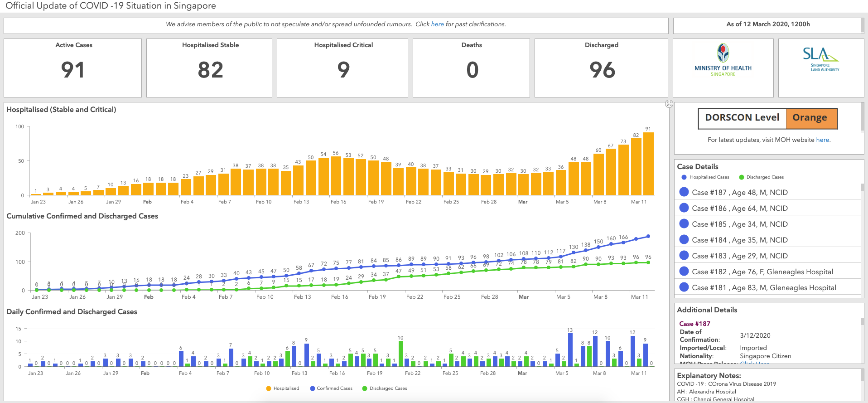Select the blue dot for Case #181

tap(684, 287)
